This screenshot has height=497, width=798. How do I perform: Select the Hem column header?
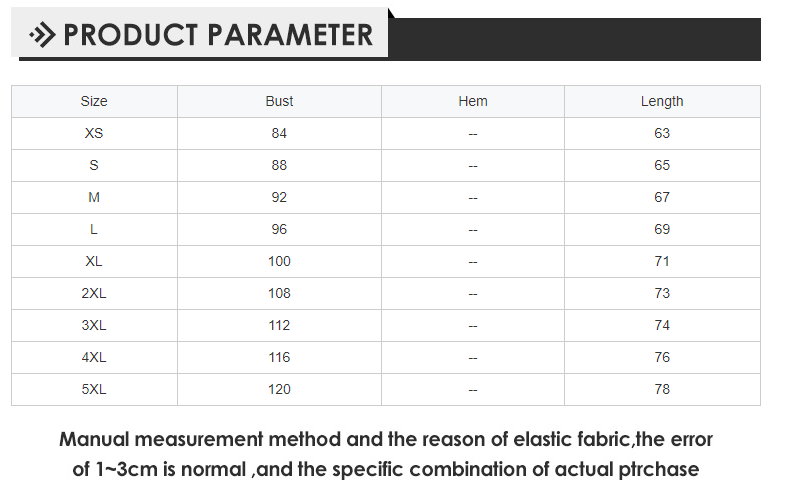(x=473, y=101)
